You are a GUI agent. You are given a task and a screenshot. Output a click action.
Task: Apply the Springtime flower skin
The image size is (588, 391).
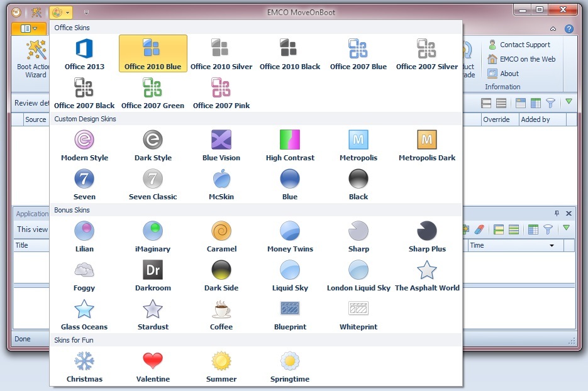(x=290, y=366)
